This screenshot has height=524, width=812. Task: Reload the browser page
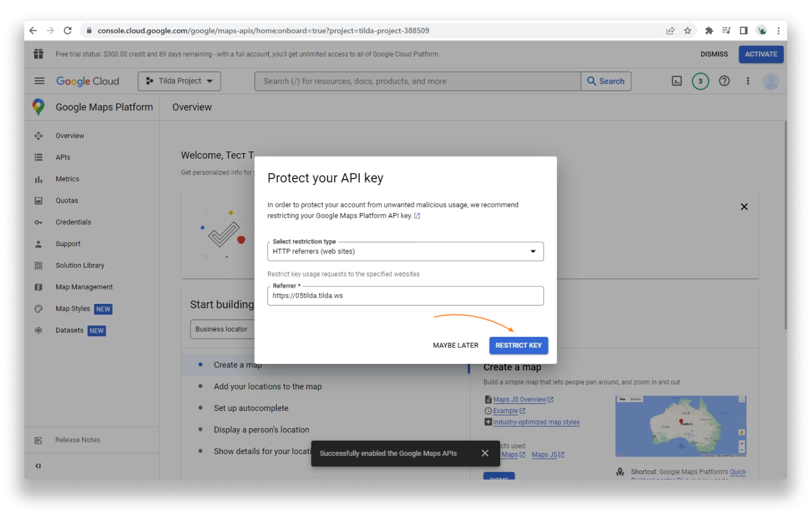tap(68, 31)
